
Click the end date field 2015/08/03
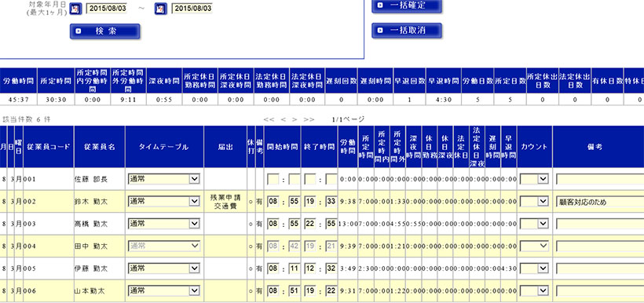[192, 8]
